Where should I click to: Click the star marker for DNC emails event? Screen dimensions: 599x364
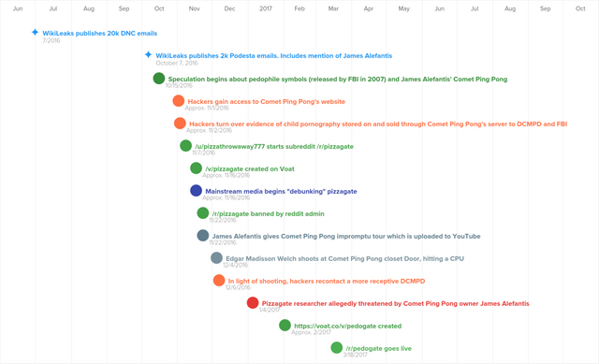pyautogui.click(x=35, y=32)
